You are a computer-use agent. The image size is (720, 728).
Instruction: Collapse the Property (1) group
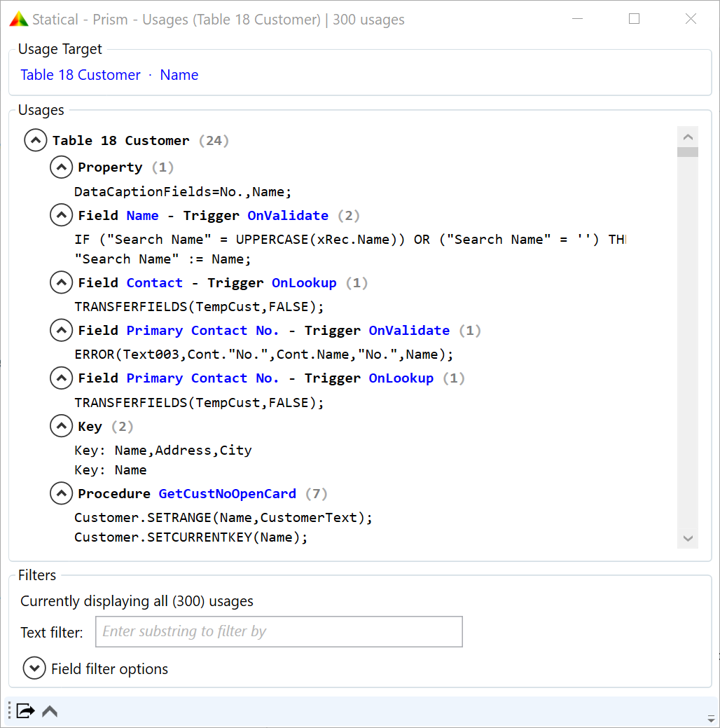pyautogui.click(x=61, y=167)
